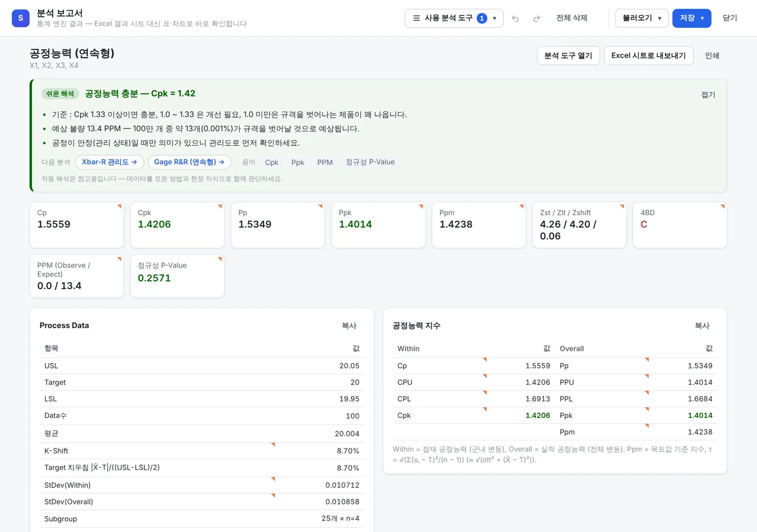Click note marker in Overall Pp row
The height and width of the screenshot is (532, 757).
[647, 359]
